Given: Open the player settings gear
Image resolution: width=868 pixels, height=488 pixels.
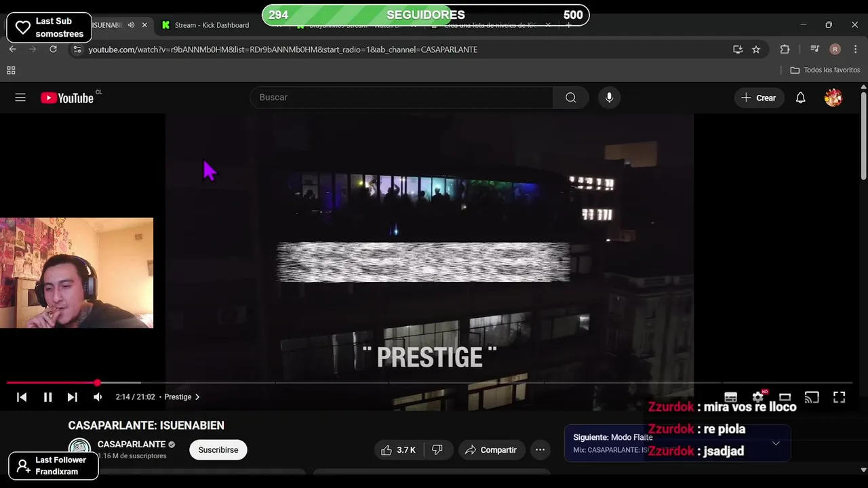Looking at the screenshot, I should click(758, 397).
